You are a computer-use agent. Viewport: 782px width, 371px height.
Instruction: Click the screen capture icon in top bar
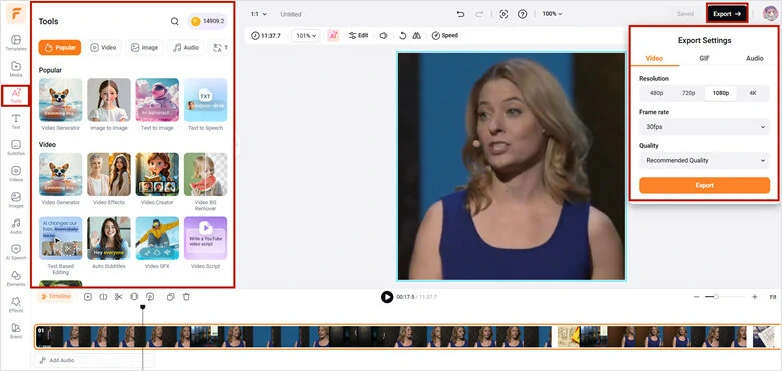click(504, 14)
